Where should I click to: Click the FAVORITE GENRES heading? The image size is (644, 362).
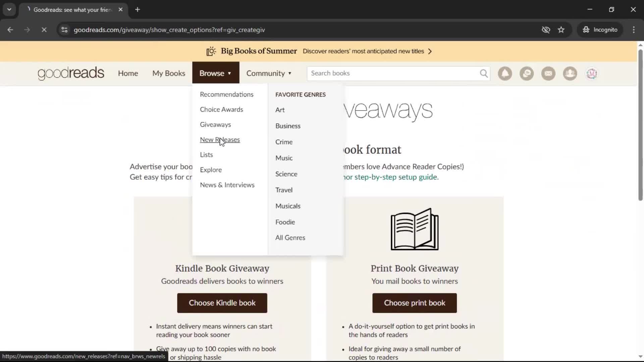pyautogui.click(x=301, y=95)
